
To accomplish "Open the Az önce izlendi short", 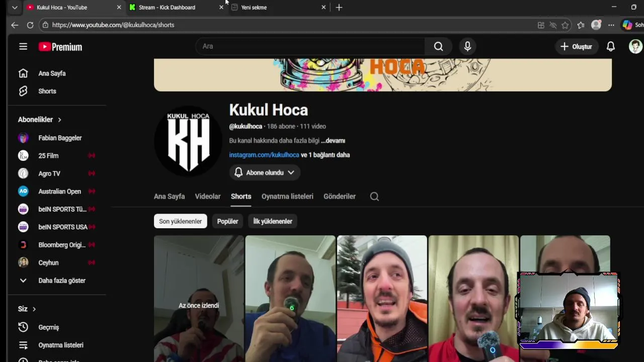I will (199, 299).
